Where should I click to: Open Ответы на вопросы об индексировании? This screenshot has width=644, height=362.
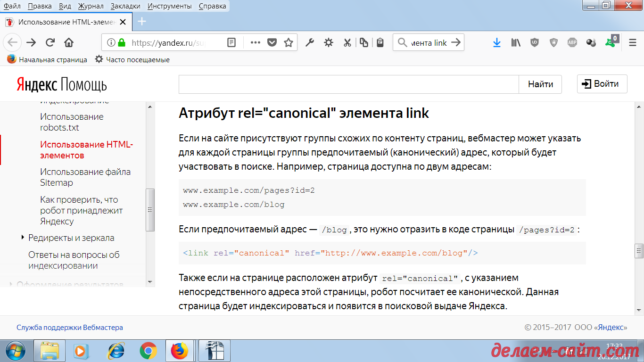(x=74, y=260)
